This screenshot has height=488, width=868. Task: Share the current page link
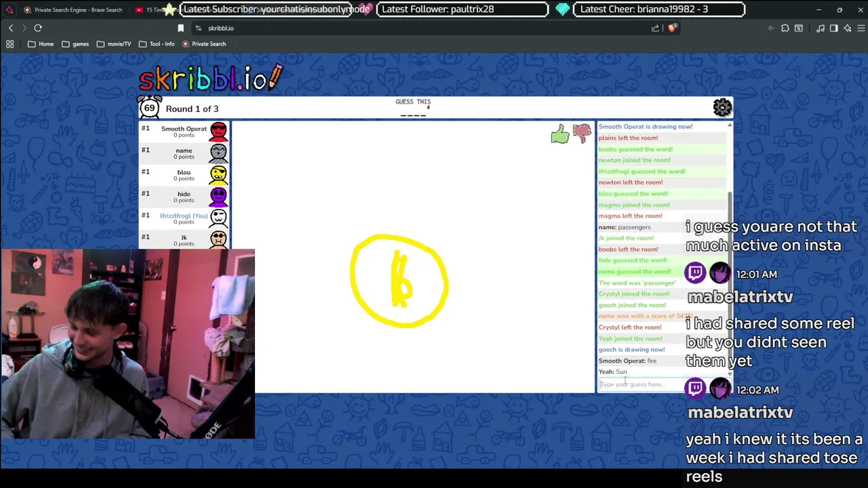click(x=655, y=28)
